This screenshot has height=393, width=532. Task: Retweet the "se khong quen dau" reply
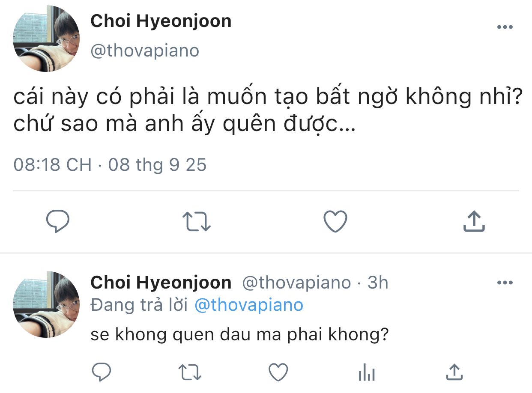point(190,372)
